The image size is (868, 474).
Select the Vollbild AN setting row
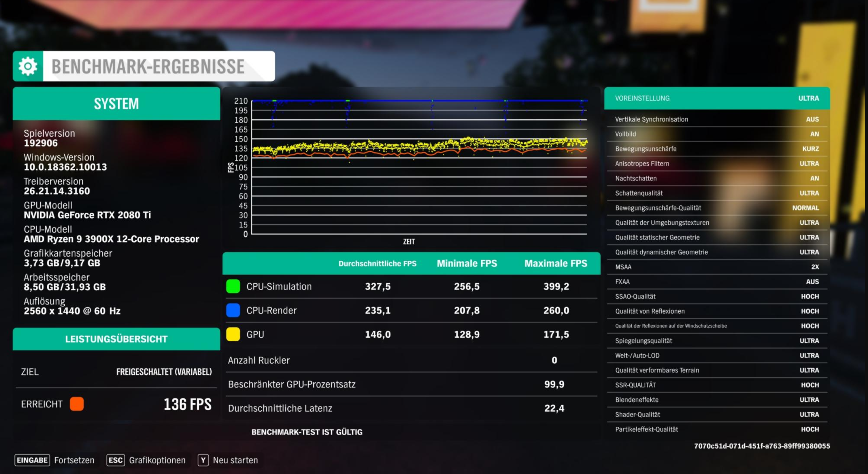click(717, 134)
